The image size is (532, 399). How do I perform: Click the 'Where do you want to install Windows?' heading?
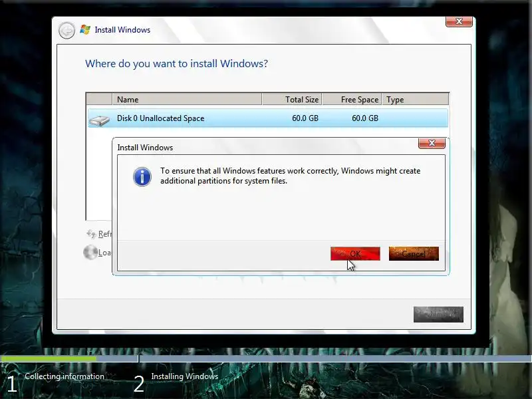pyautogui.click(x=176, y=64)
